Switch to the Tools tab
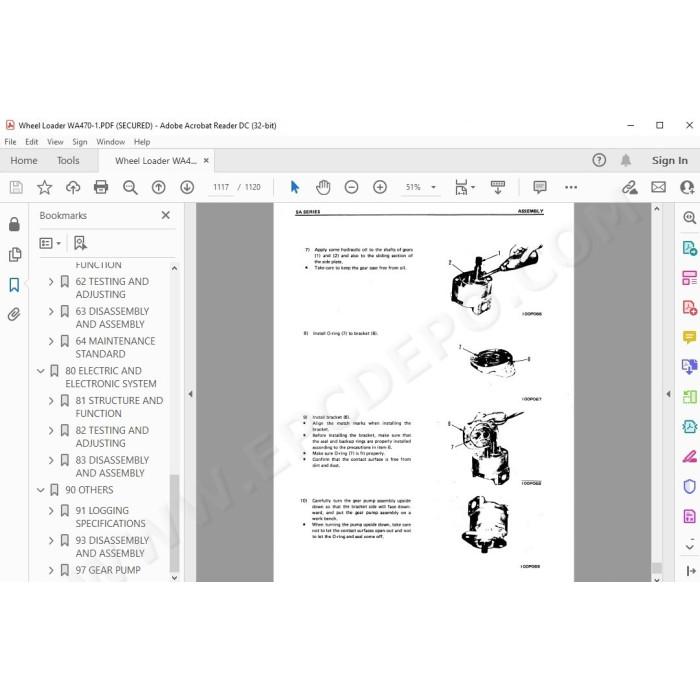 coord(68,161)
